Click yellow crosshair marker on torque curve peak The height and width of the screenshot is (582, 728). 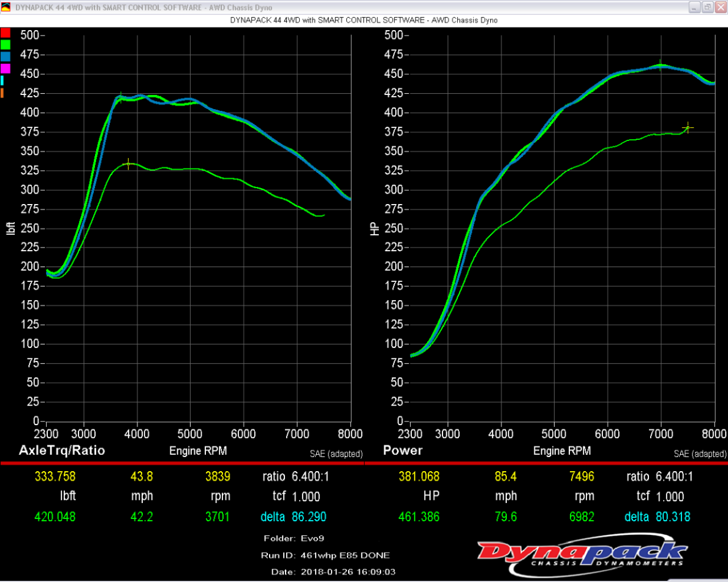pyautogui.click(x=129, y=164)
